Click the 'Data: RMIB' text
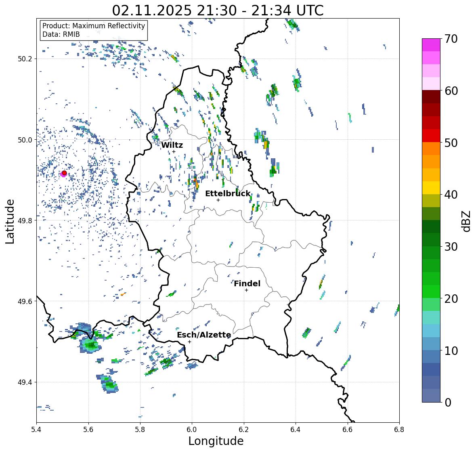This screenshot has height=451, width=476. pyautogui.click(x=61, y=34)
